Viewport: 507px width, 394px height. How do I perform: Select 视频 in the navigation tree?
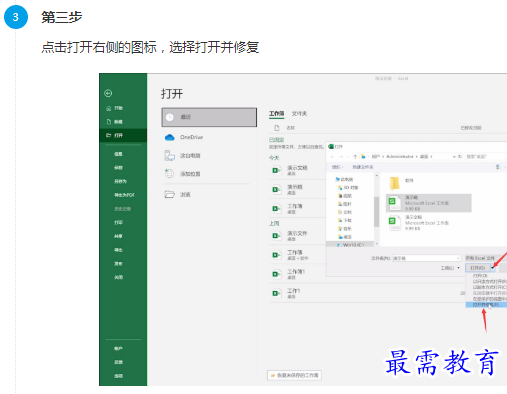coord(345,196)
